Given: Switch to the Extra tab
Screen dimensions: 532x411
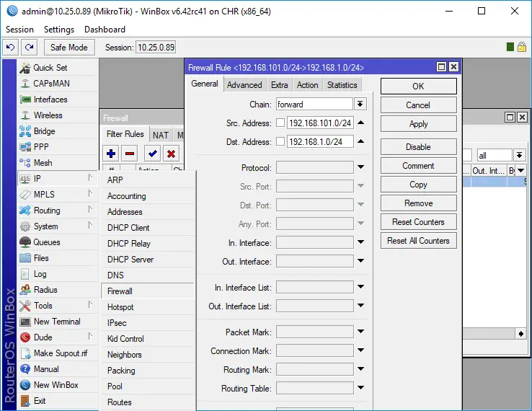Looking at the screenshot, I should tap(279, 85).
